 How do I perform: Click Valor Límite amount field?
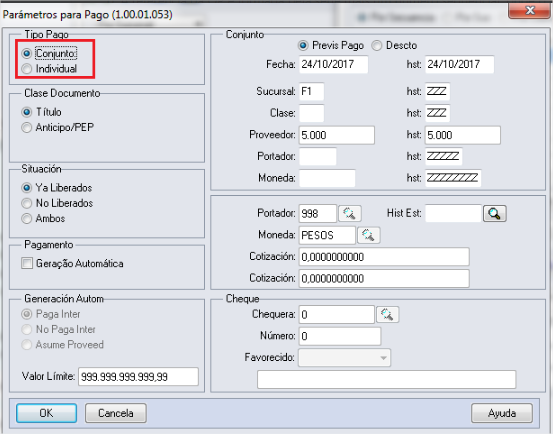coord(138,377)
